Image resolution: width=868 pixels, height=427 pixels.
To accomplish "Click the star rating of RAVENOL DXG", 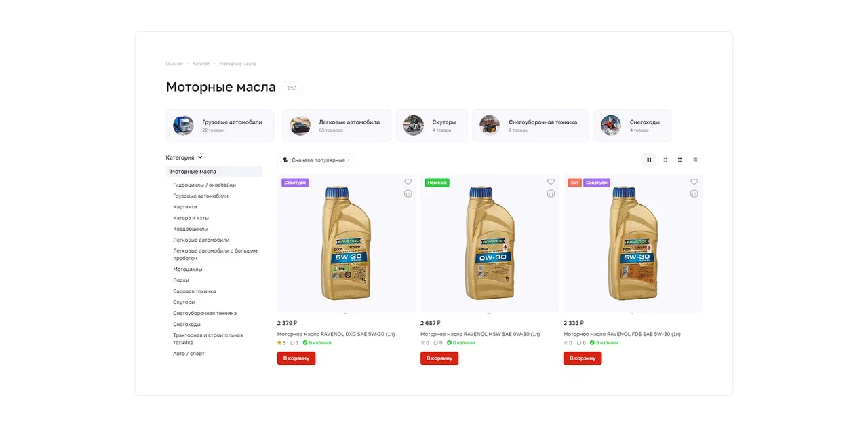I will point(281,343).
